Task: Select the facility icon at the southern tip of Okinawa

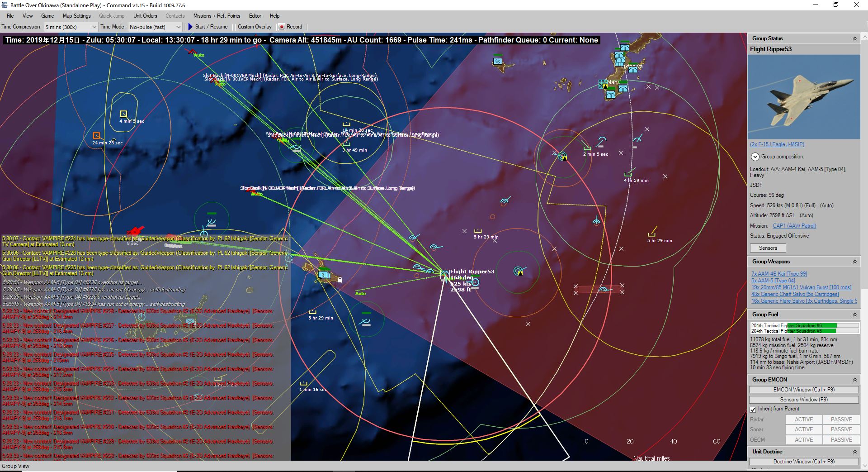Action: [611, 94]
